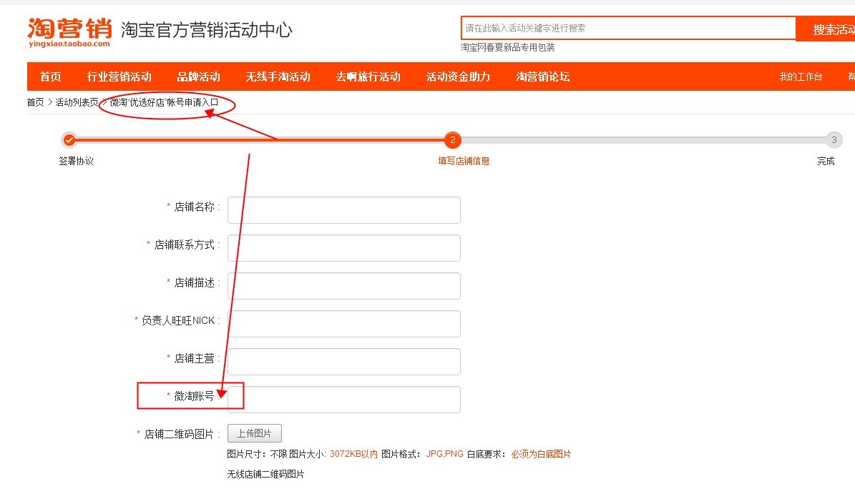Select the 填写店铺信息 step label
Viewport: 855px width, 504px height.
(x=464, y=162)
